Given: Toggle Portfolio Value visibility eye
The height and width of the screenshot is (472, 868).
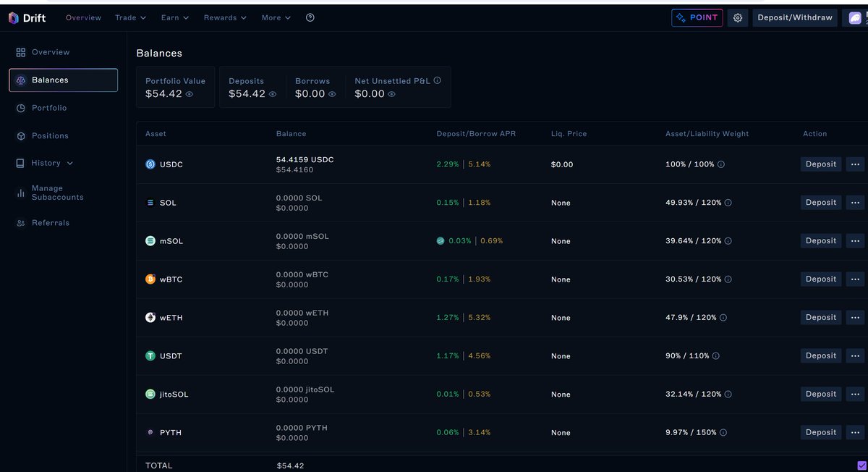Looking at the screenshot, I should tap(190, 94).
